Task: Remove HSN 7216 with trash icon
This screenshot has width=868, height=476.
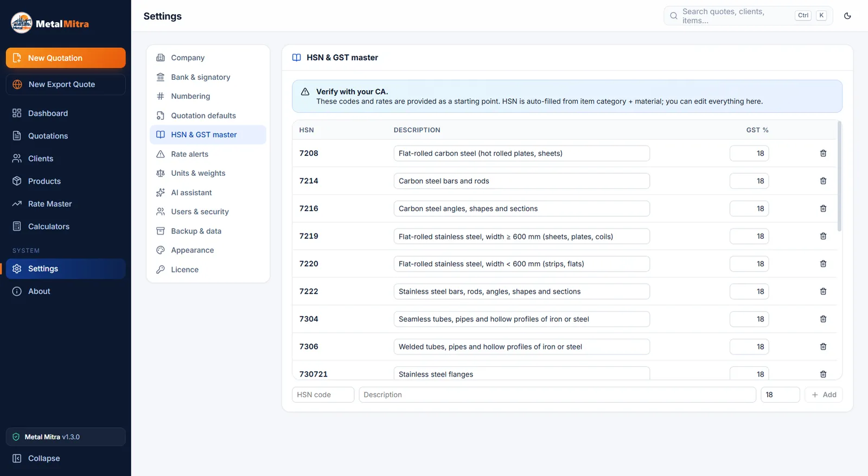Action: [823, 208]
